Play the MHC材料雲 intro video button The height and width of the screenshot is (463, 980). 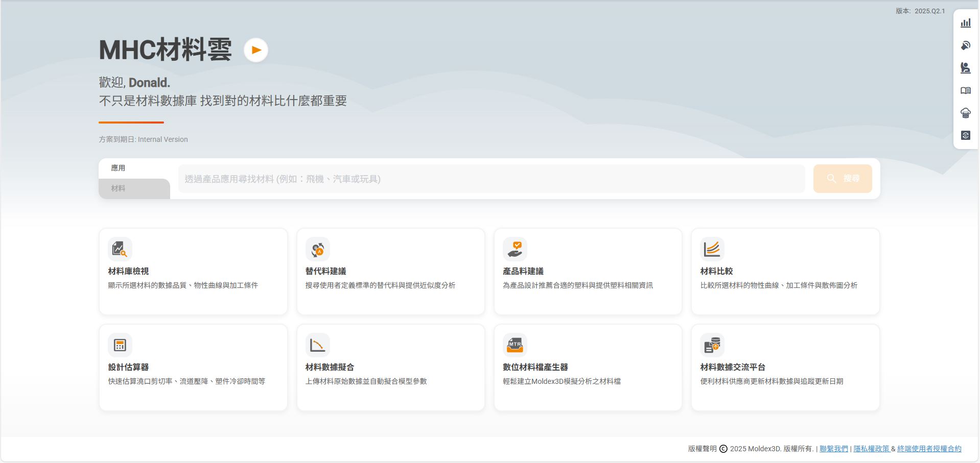pyautogui.click(x=256, y=50)
